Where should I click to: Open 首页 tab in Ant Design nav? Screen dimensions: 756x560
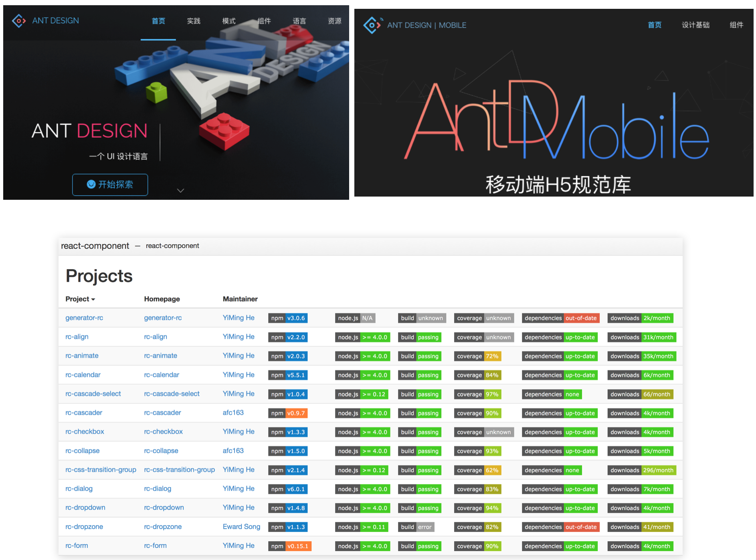coord(158,21)
